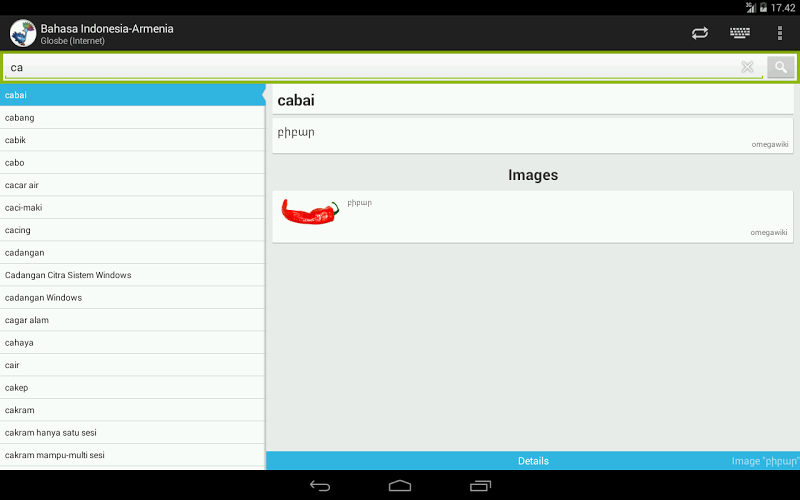Tap the magnifier search button
This screenshot has width=800, height=500.
pos(780,67)
